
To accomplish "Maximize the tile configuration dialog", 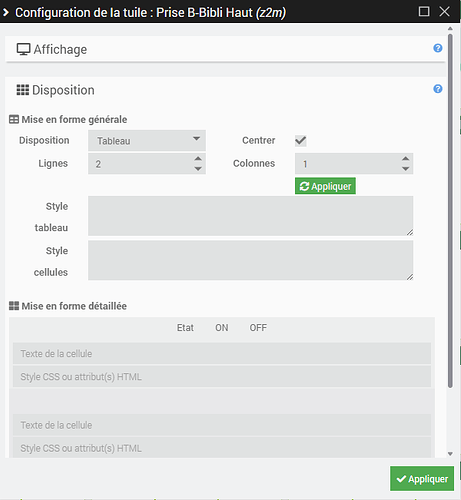I will [x=424, y=12].
